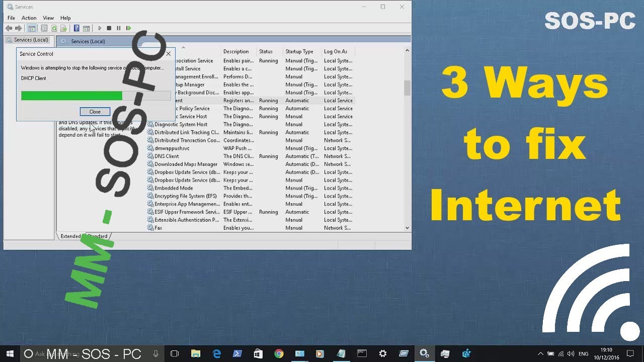Click the Export List toolbar icon

pyautogui.click(x=63, y=28)
